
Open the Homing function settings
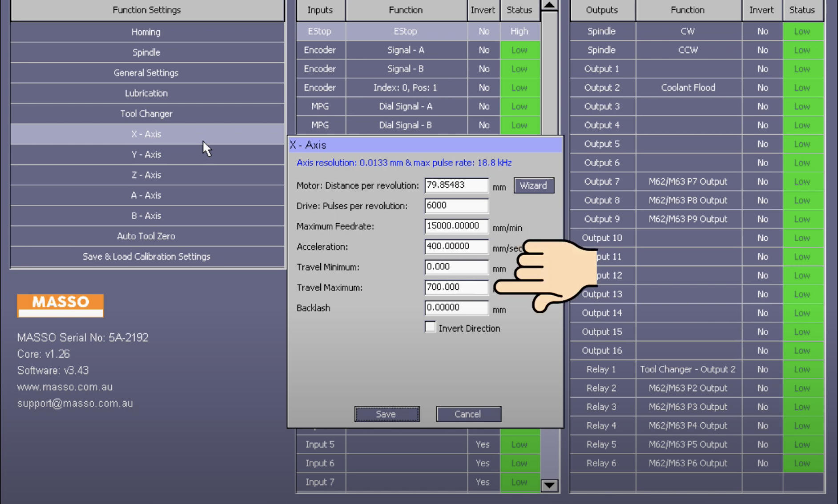146,32
